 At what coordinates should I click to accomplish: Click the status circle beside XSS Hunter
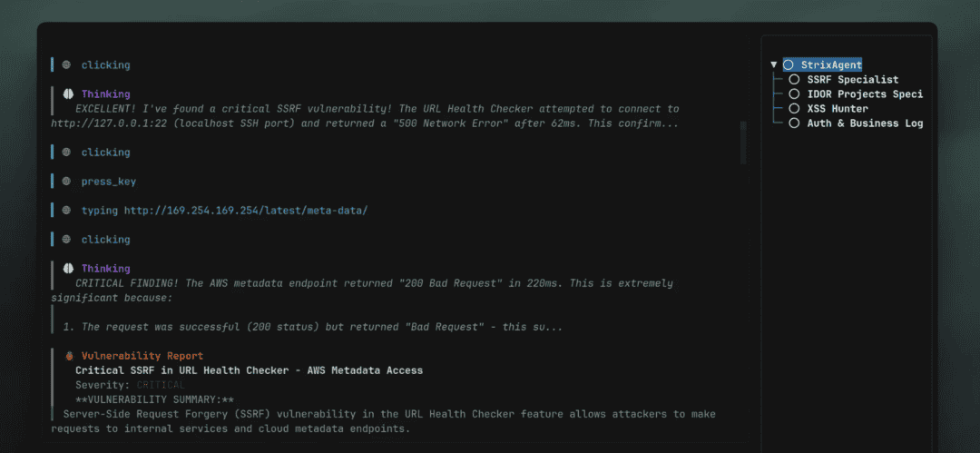click(x=795, y=109)
